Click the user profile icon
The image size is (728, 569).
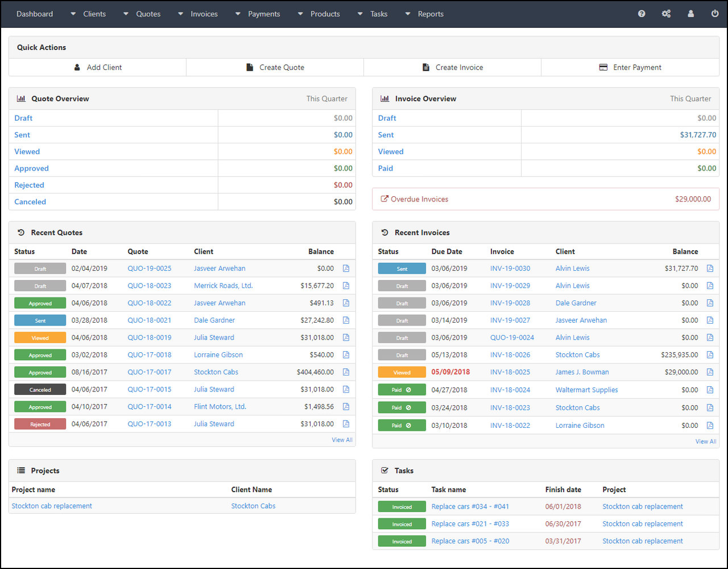(690, 14)
